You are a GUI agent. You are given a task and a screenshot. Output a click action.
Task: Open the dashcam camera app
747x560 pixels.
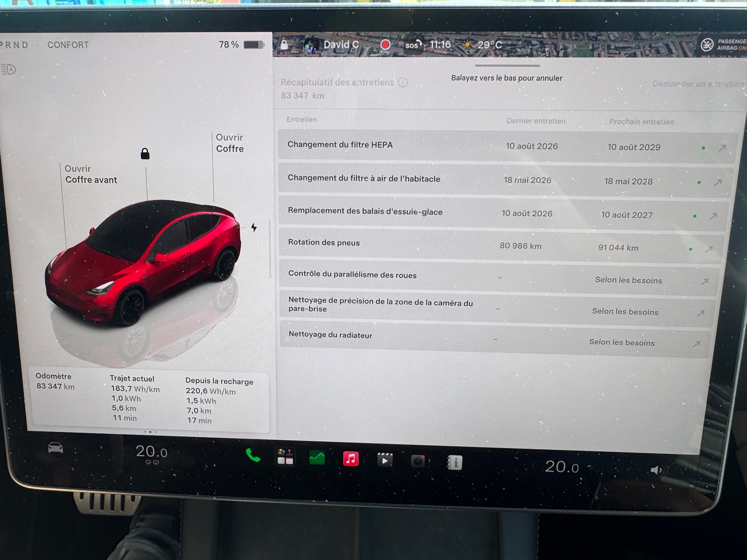[x=418, y=461]
